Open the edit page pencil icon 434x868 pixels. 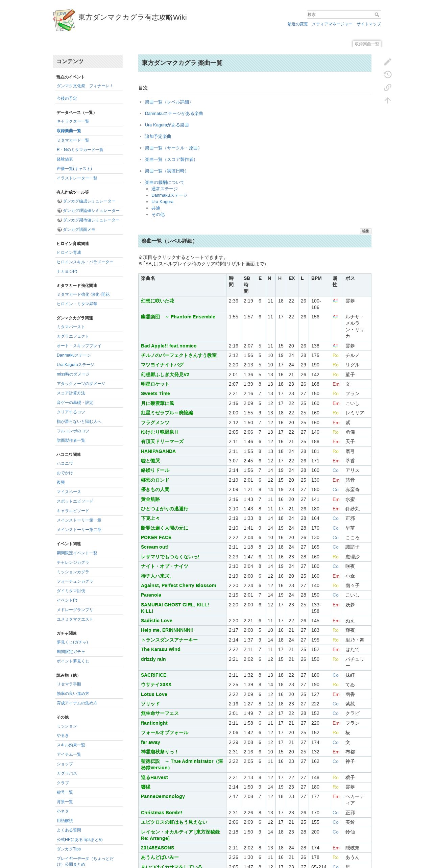pos(388,62)
